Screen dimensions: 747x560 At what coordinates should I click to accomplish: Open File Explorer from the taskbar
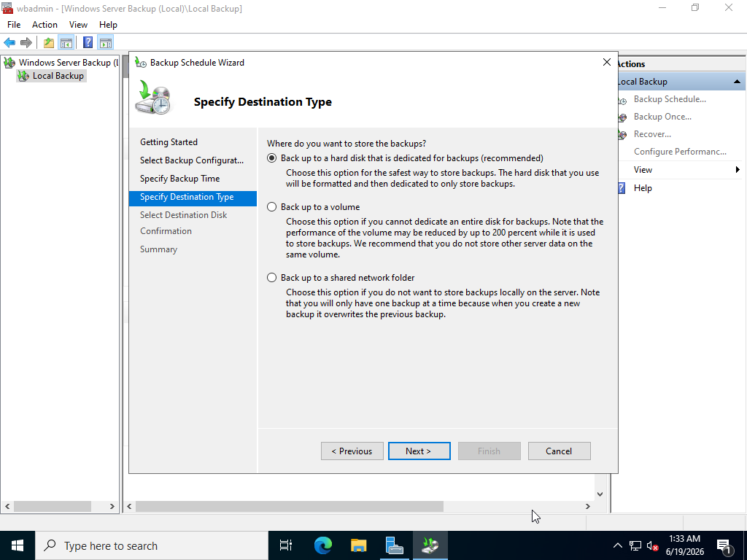358,545
